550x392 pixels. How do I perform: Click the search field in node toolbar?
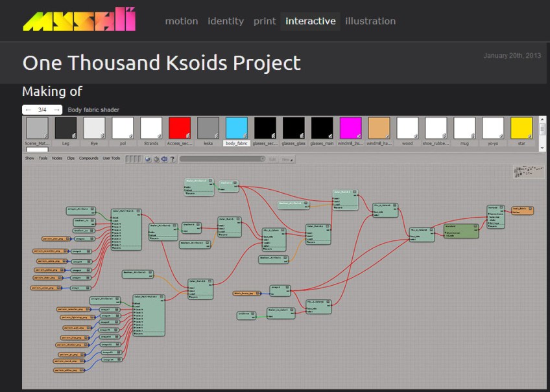(x=221, y=159)
